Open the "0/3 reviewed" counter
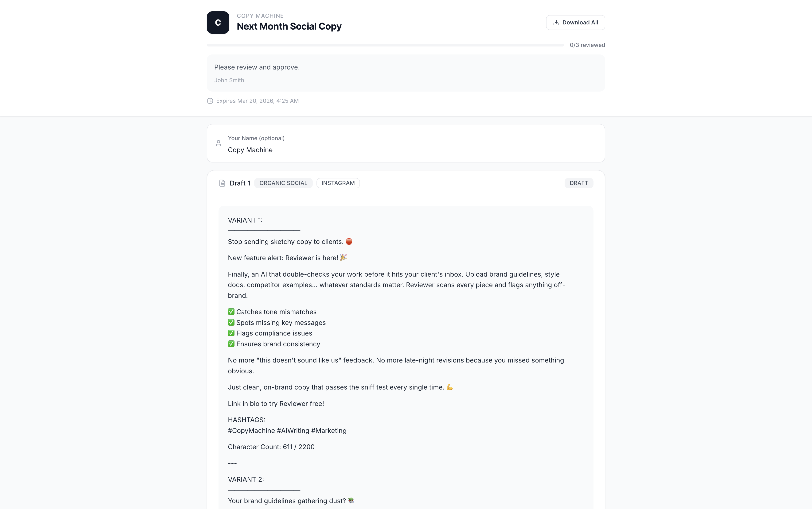812x509 pixels. tap(587, 45)
